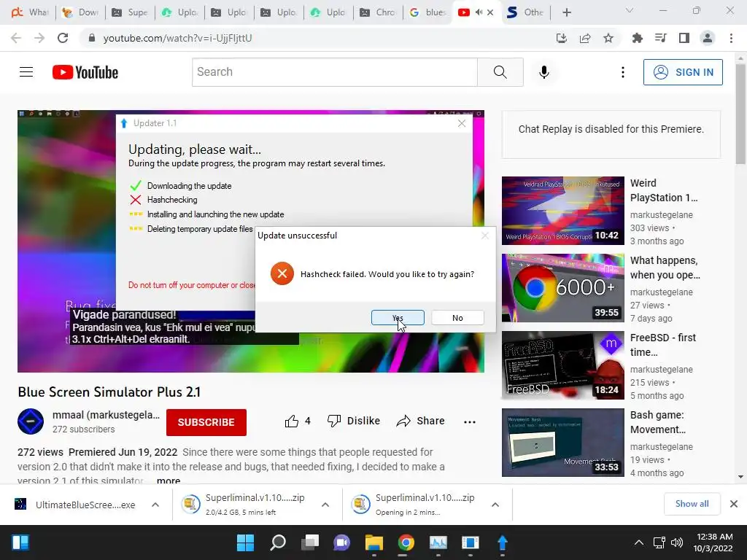Click the address bar URL
This screenshot has height=560, width=747.
177,38
